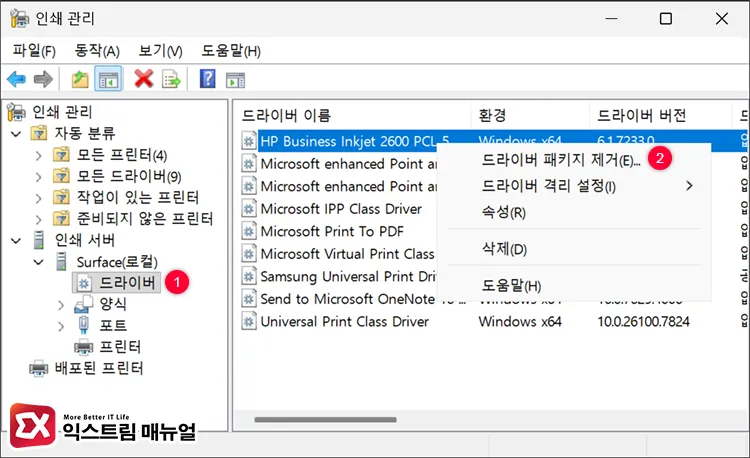750x458 pixels.
Task: Select 작업이 있는 프린터 filter
Action: [x=138, y=197]
